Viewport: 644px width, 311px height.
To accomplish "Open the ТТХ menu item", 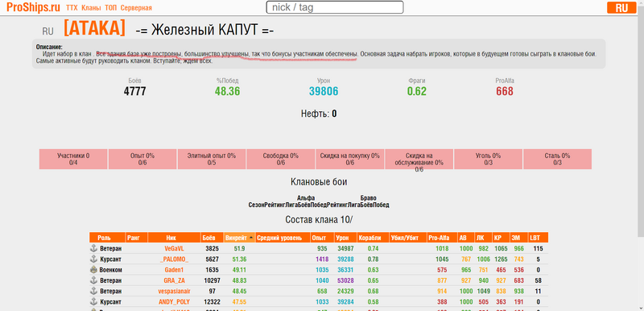I will tap(72, 8).
